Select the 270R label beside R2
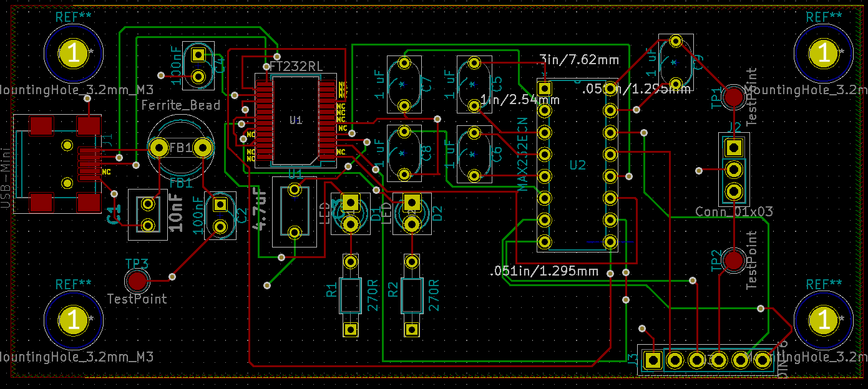Screen dimensions: 868x389 click(x=434, y=295)
